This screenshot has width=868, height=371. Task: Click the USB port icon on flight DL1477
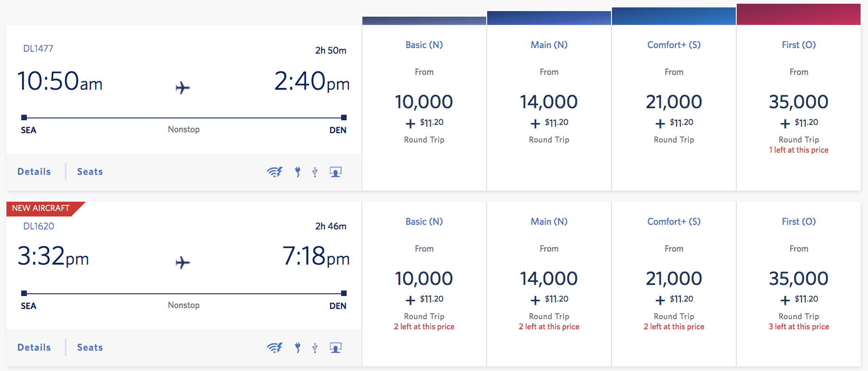[x=315, y=172]
